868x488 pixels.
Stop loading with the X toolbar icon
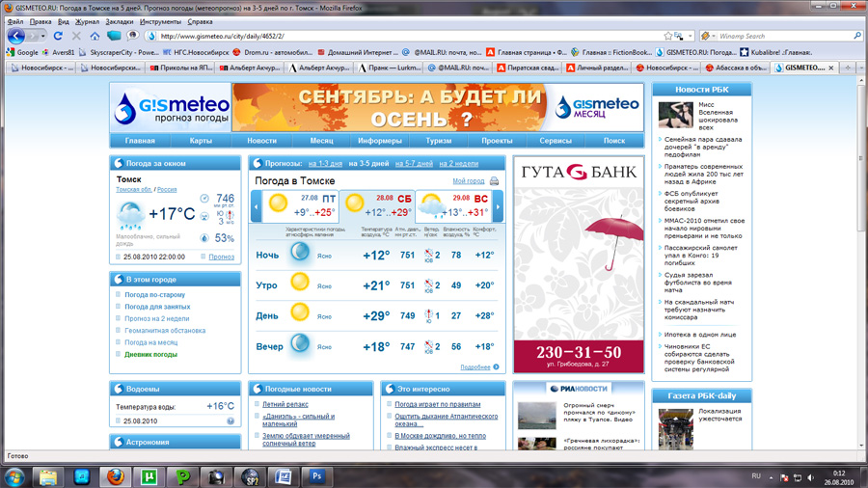pyautogui.click(x=76, y=36)
